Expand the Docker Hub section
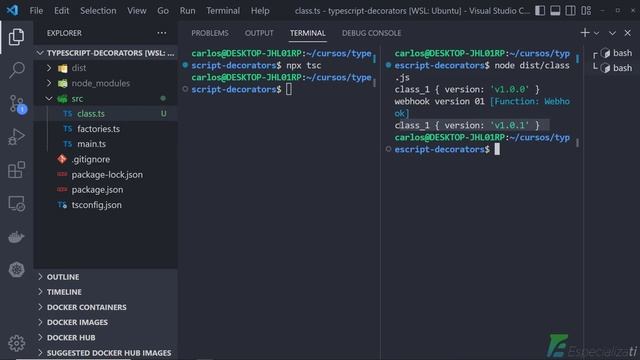Image resolution: width=640 pixels, height=360 pixels. click(x=105, y=338)
